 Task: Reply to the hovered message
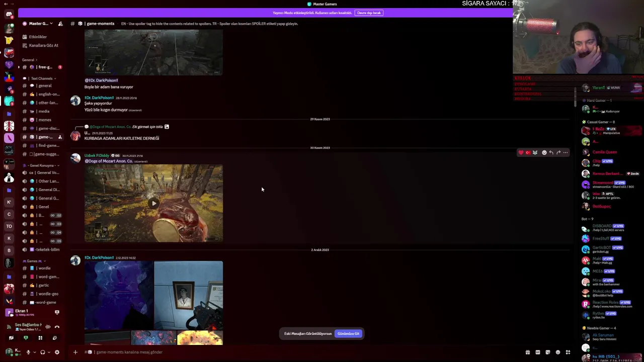pyautogui.click(x=551, y=152)
